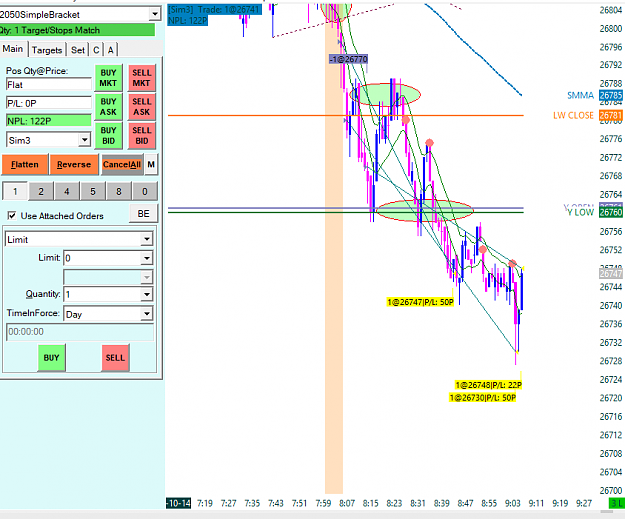Switch to the A tab
625x519 pixels.
click(x=110, y=50)
